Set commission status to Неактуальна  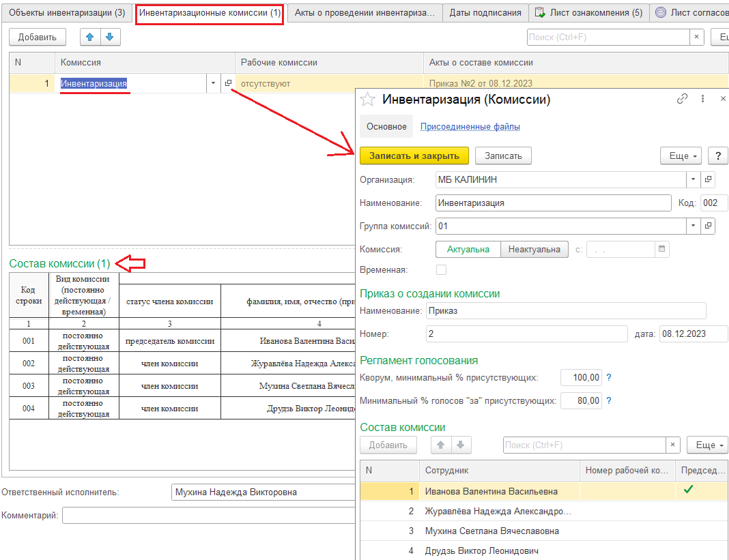[534, 249]
